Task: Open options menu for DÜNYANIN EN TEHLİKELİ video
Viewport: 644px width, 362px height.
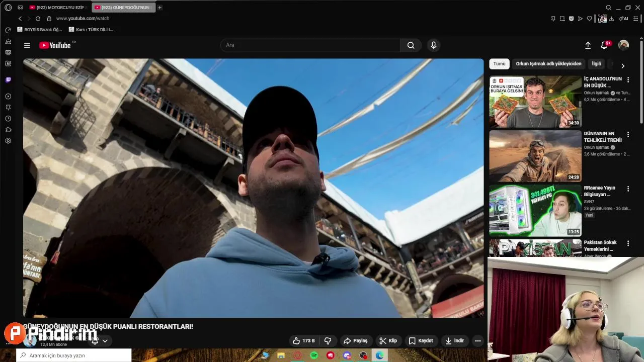Action: (x=628, y=134)
